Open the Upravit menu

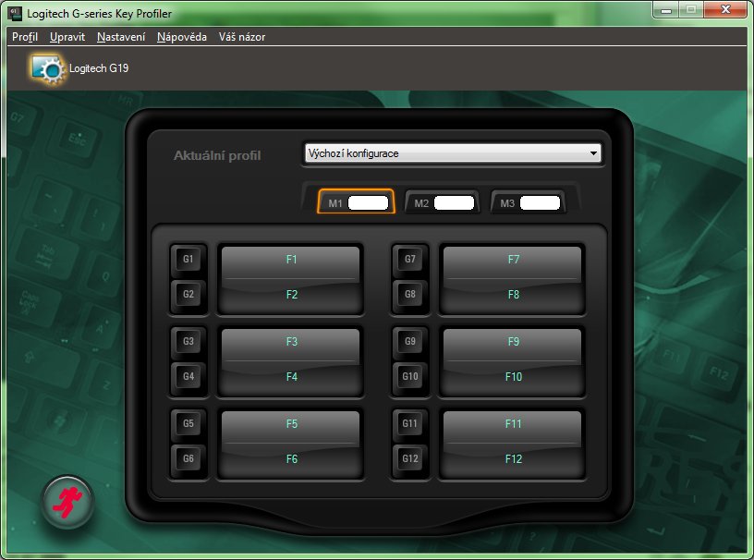[x=67, y=37]
